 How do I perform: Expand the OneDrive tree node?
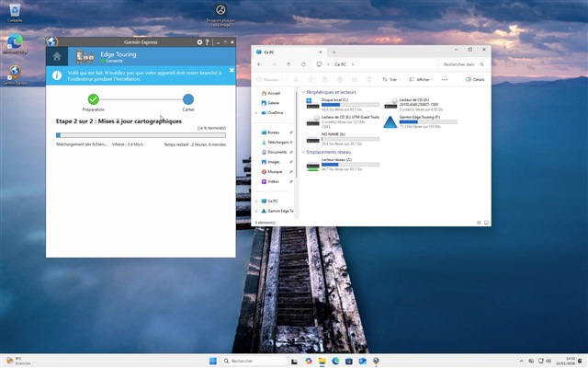coord(257,112)
